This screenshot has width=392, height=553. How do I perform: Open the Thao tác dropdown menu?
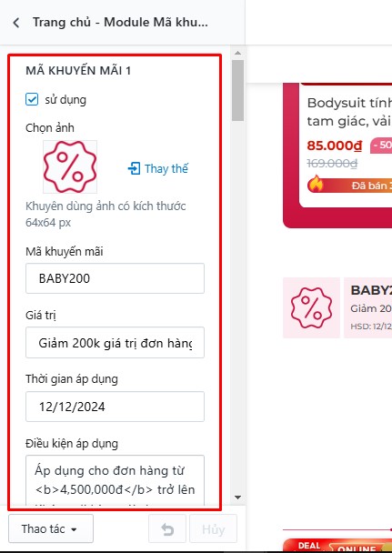point(51,528)
